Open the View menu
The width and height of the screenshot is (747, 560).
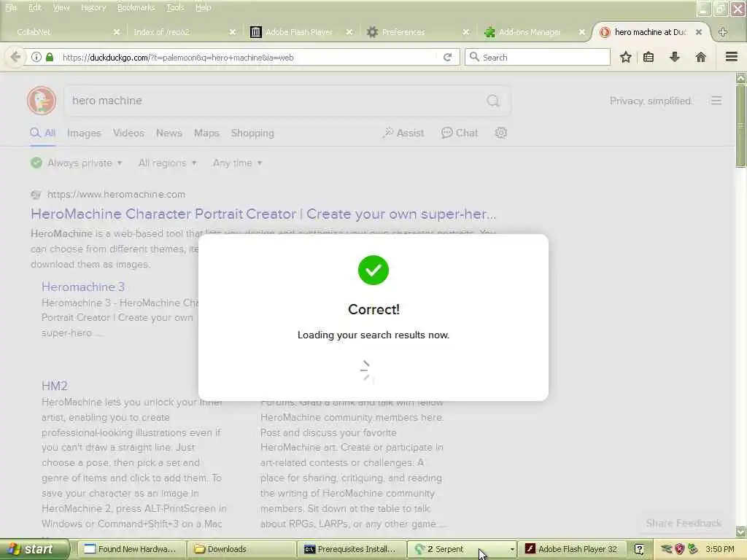coord(61,7)
